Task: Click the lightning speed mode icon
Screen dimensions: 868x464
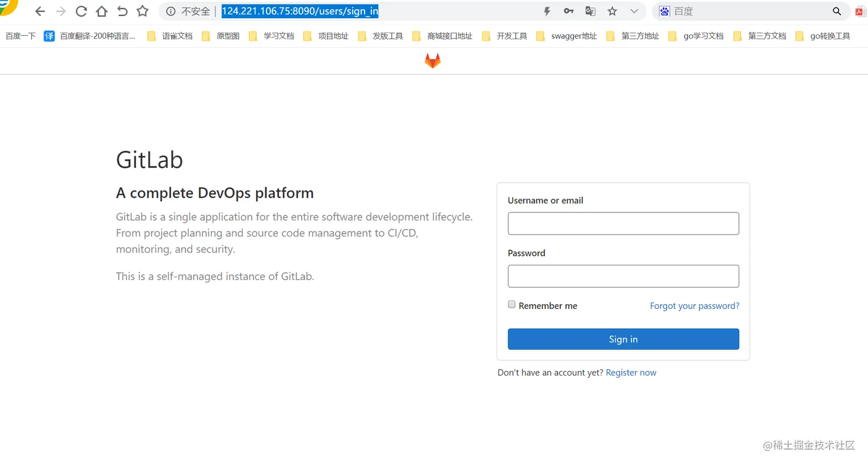Action: tap(547, 11)
